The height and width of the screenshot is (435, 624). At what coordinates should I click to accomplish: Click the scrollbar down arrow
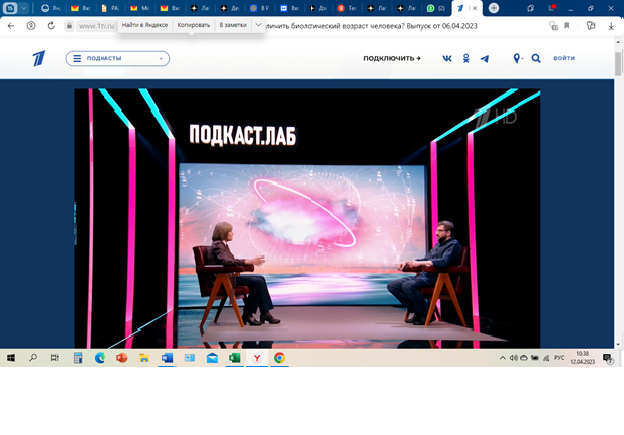[618, 344]
